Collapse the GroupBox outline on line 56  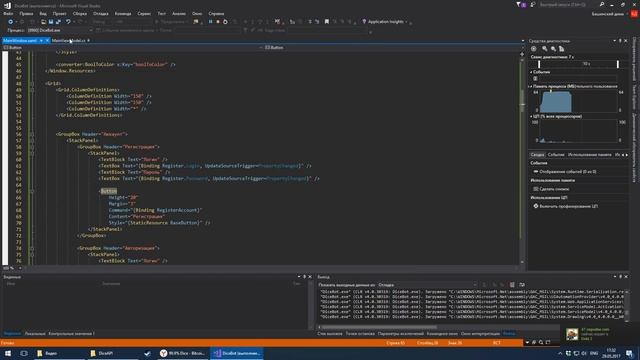(31, 134)
